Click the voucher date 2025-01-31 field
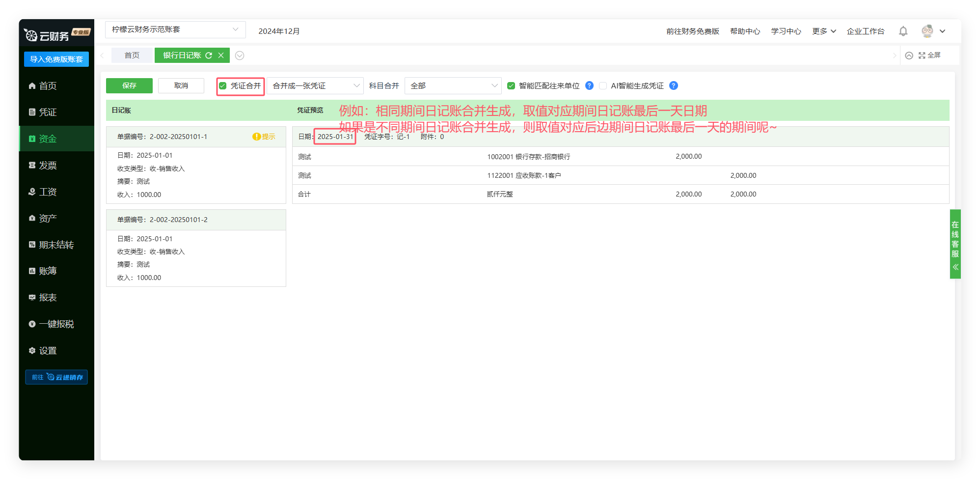Image resolution: width=980 pixels, height=479 pixels. point(335,137)
